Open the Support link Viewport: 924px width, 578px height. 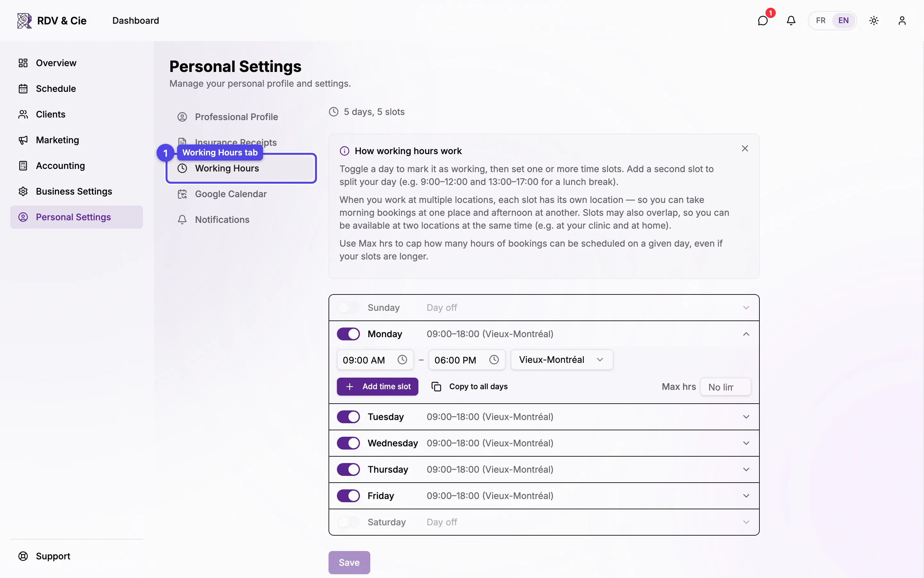click(x=76, y=556)
